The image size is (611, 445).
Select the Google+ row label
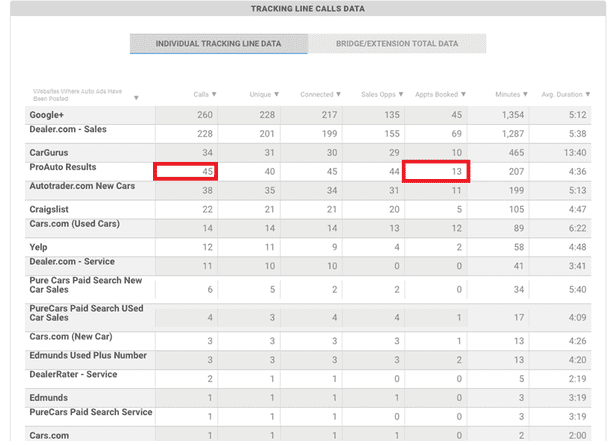pyautogui.click(x=47, y=115)
